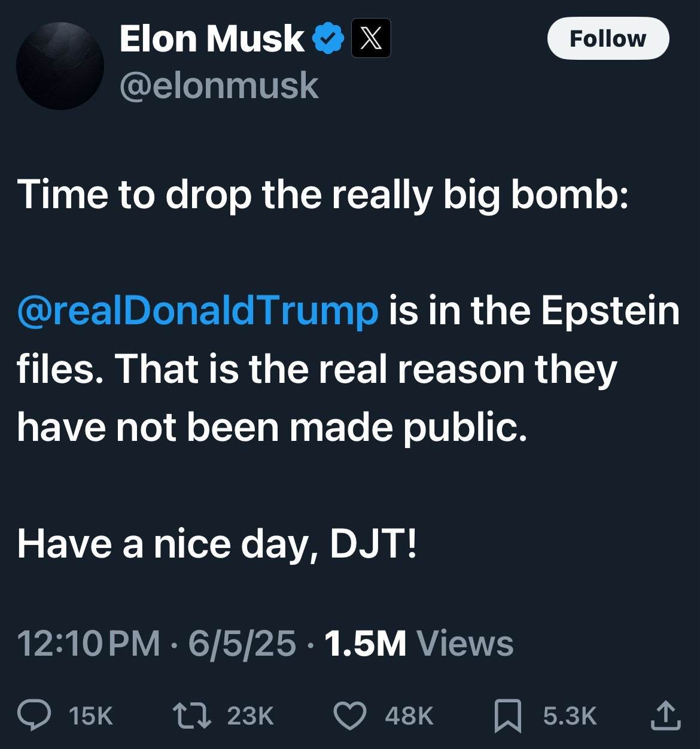Open the @elonmusk handle profile link
The height and width of the screenshot is (749, 700).
(x=219, y=86)
